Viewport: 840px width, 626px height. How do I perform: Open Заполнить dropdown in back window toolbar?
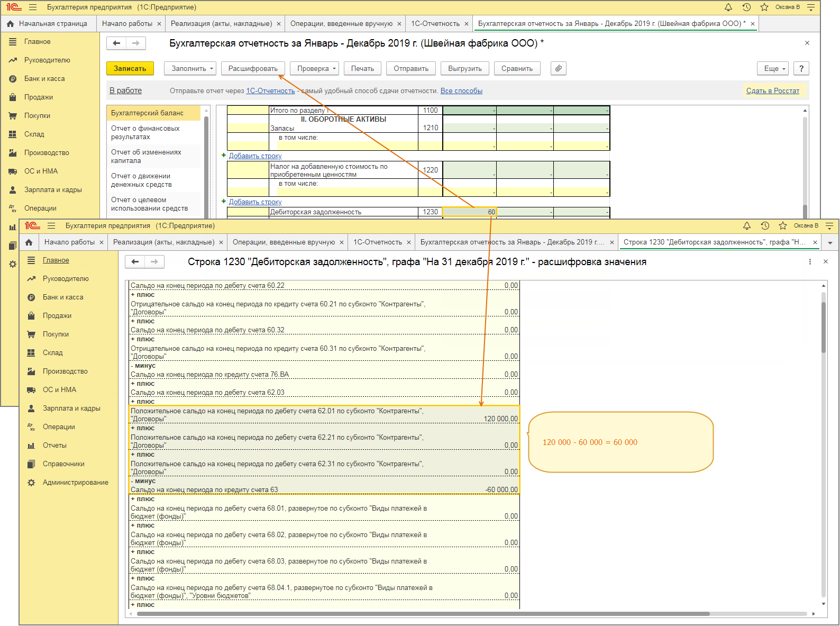(190, 68)
